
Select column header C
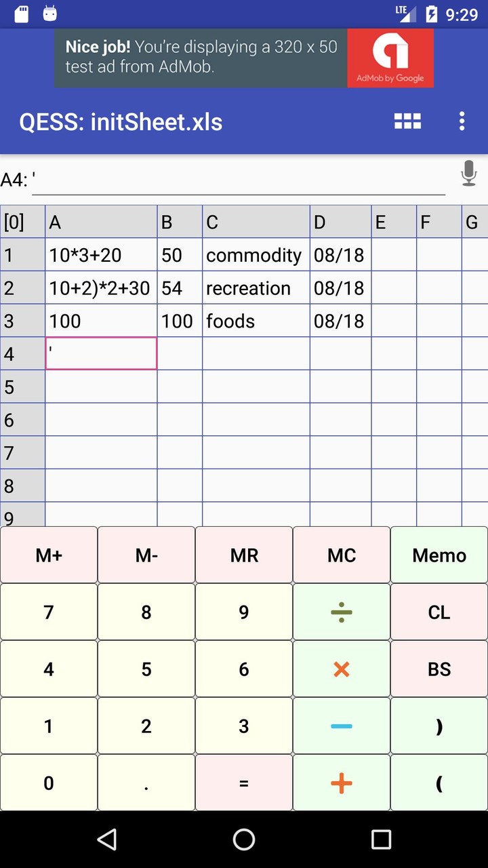coord(256,222)
